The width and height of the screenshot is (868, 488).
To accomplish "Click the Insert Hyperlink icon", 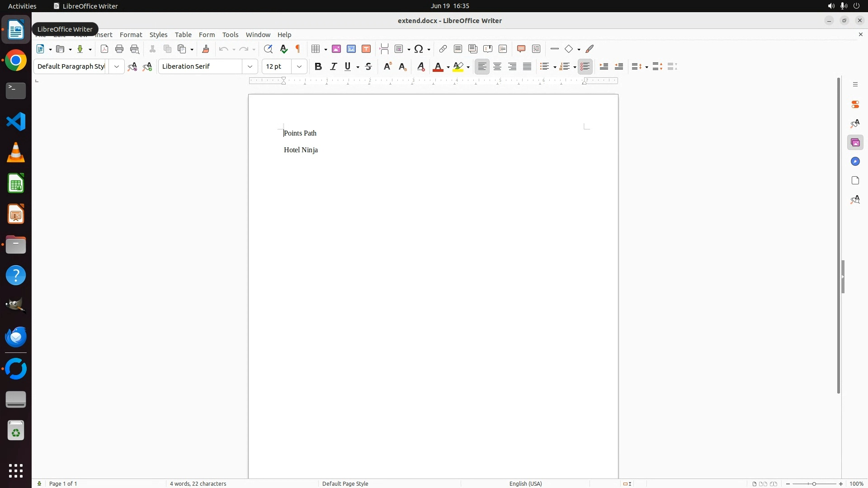I will point(443,49).
